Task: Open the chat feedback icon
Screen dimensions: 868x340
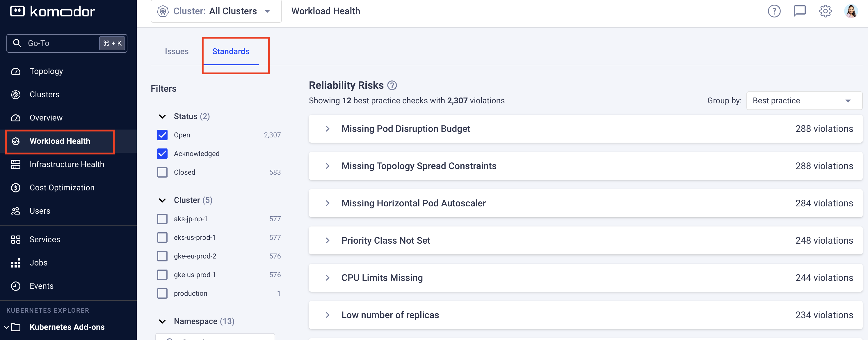Action: click(800, 11)
